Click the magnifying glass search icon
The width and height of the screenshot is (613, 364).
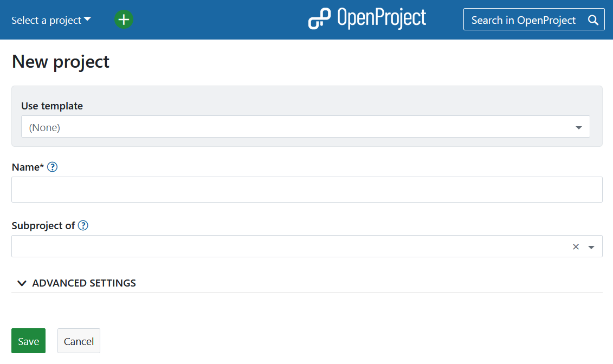tap(593, 20)
